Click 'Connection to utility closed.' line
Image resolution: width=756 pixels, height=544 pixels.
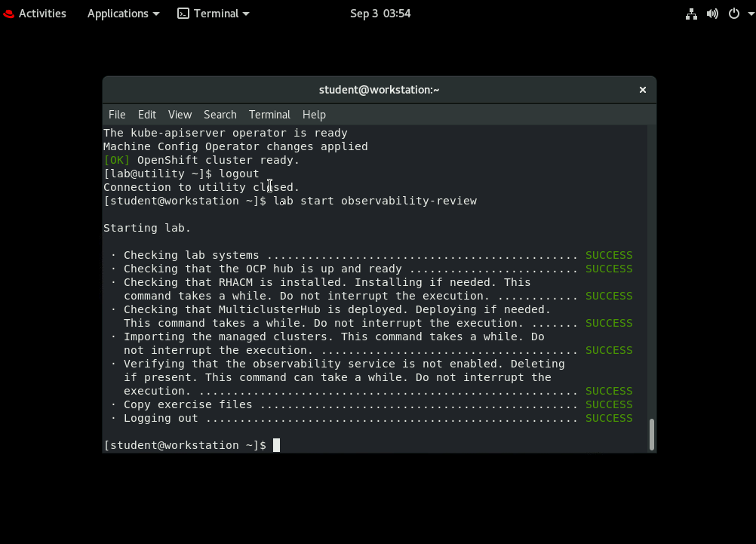click(x=201, y=187)
